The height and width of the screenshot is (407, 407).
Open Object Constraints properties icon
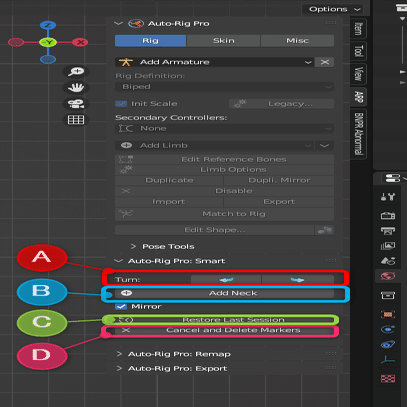(x=388, y=344)
